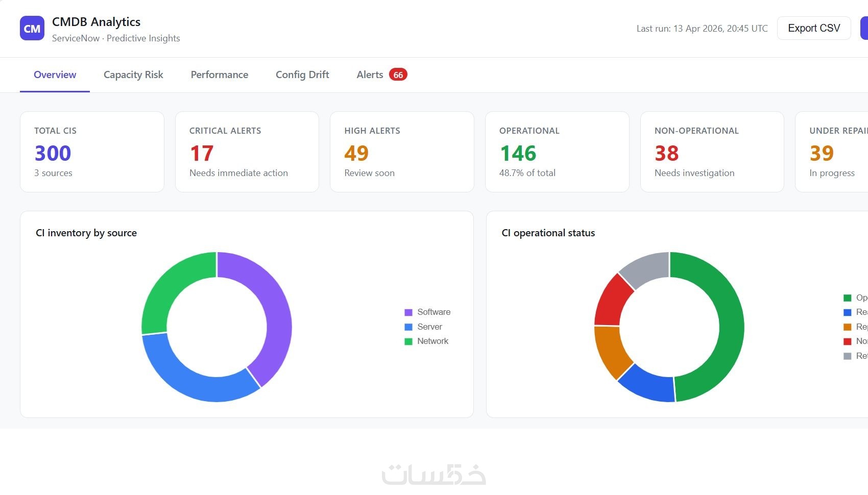Click the CM logo icon
This screenshot has width=868, height=495.
click(x=32, y=28)
